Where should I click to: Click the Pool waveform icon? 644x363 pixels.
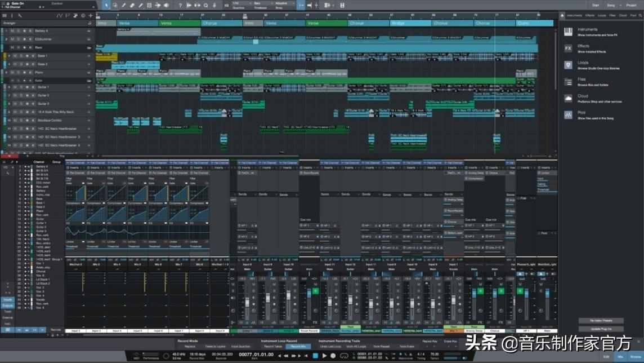click(568, 115)
